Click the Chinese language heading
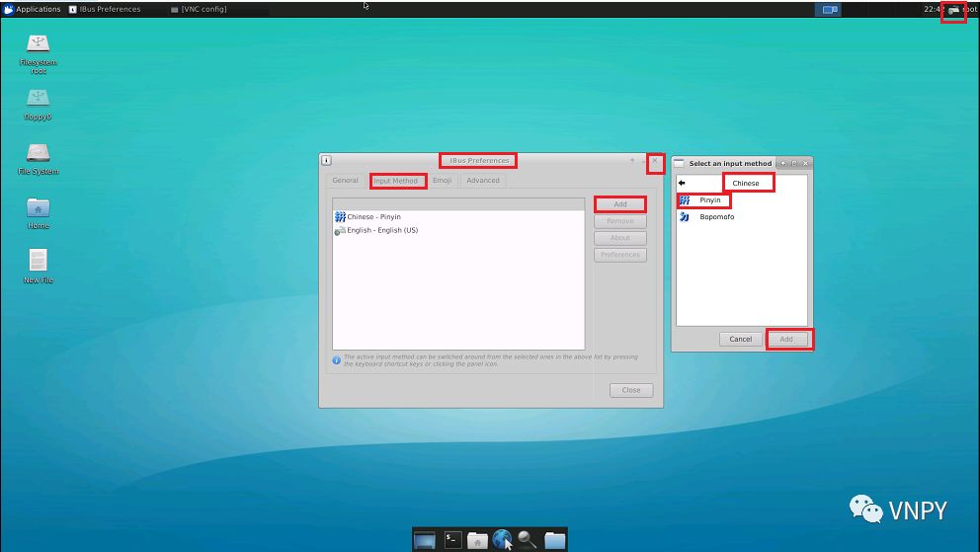 coord(746,183)
